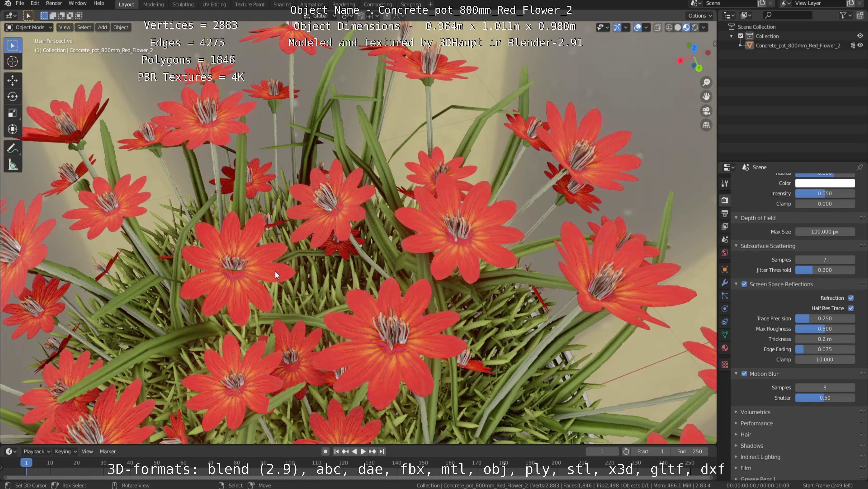Click the white Color swatch
868x489 pixels.
(x=825, y=183)
